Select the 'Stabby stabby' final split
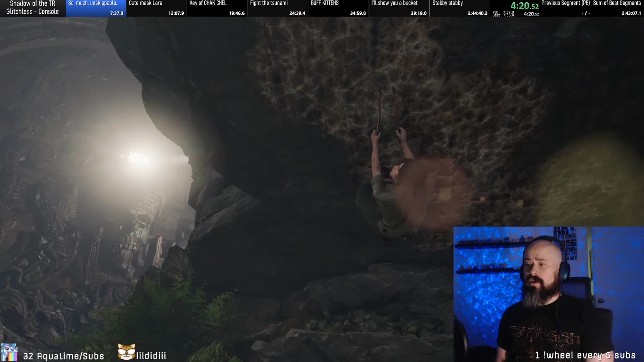Image resolution: width=644 pixels, height=362 pixels. click(460, 8)
